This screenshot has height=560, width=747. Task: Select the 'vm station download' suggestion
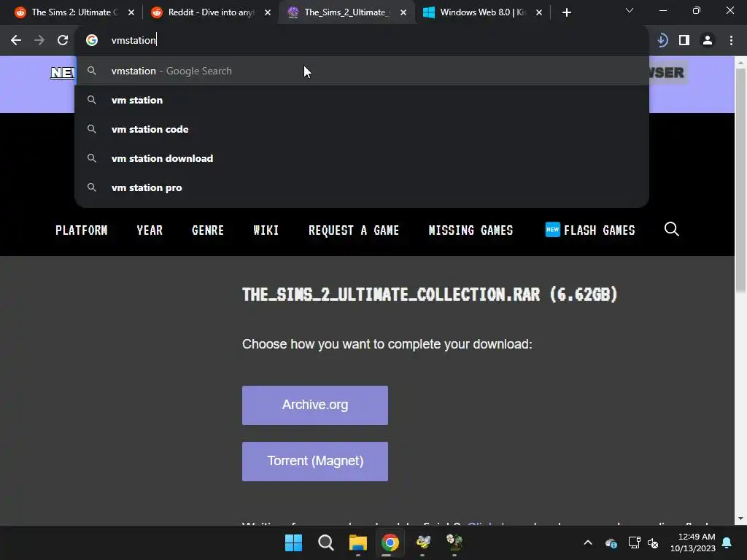pos(362,158)
